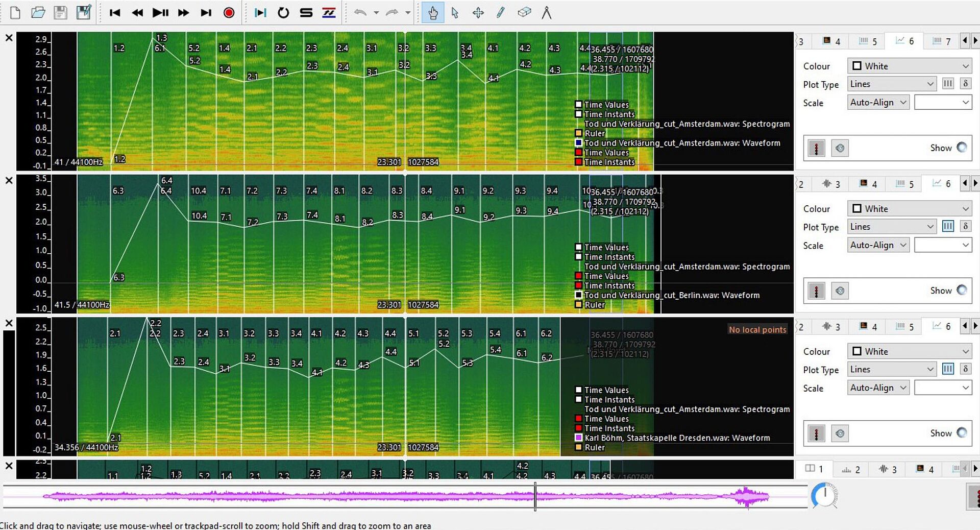The width and height of the screenshot is (980, 530).
Task: Toggle the Show switch in the top pane's properties
Action: [x=962, y=148]
